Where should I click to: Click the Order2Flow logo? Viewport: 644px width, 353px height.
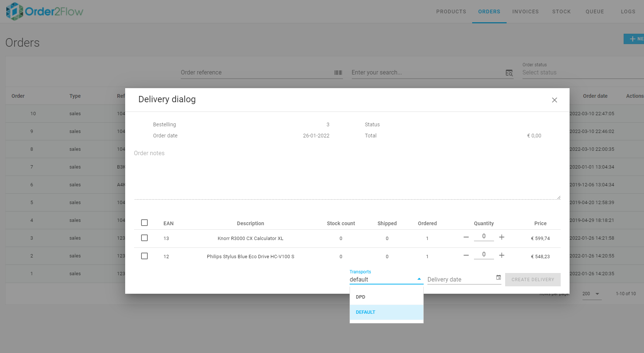pyautogui.click(x=45, y=11)
